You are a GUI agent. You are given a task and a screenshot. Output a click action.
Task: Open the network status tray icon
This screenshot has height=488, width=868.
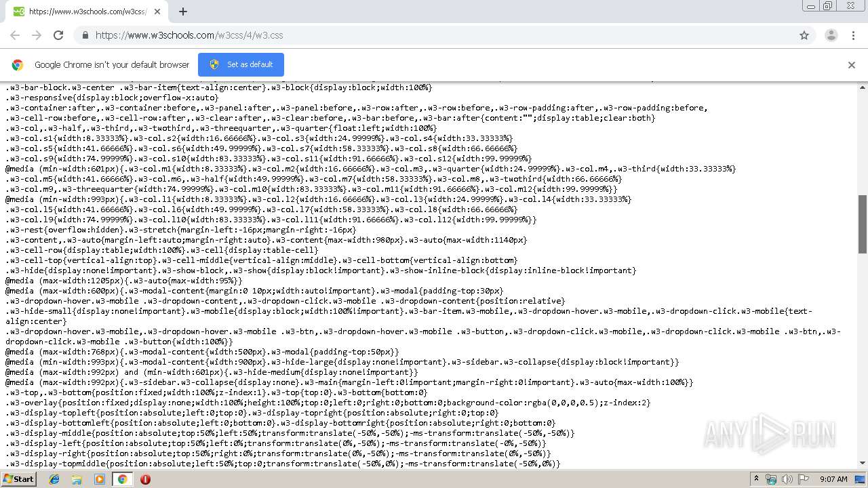(x=771, y=479)
